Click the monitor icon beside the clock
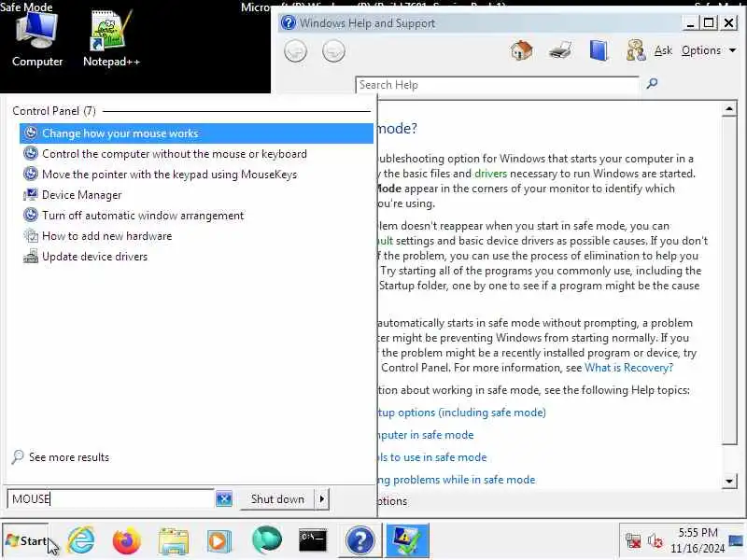 point(737,540)
